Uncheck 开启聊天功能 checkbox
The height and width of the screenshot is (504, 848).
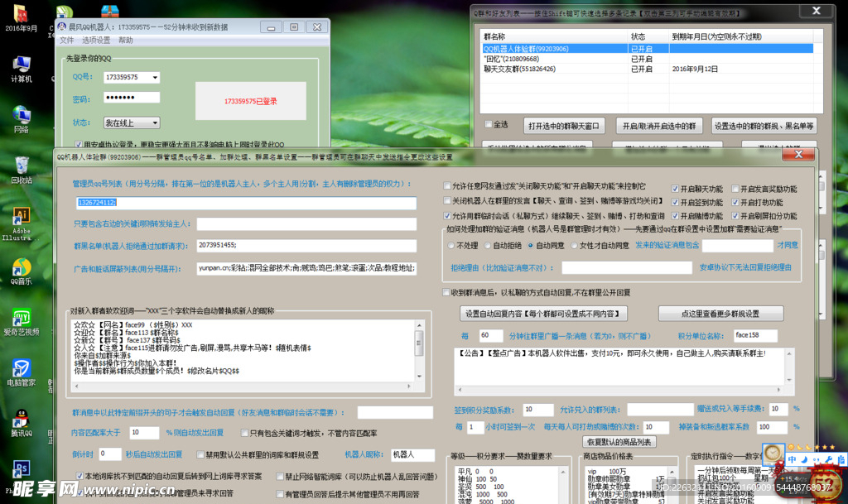click(675, 189)
